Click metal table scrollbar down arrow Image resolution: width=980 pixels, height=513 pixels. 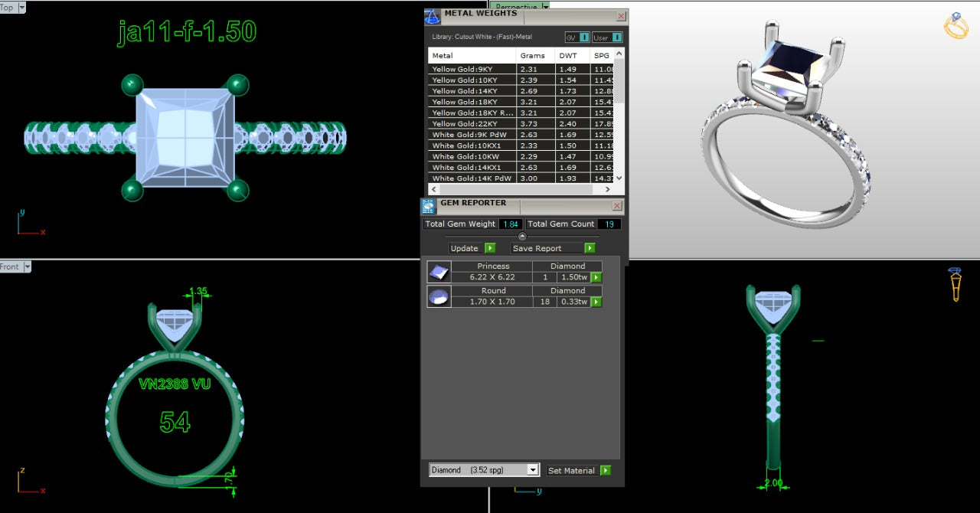click(619, 178)
